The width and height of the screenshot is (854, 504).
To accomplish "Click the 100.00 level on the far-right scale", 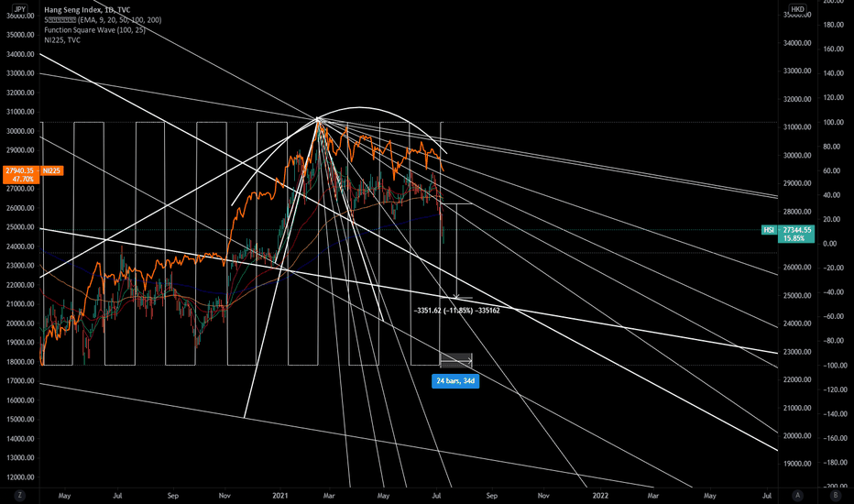I will [x=833, y=123].
